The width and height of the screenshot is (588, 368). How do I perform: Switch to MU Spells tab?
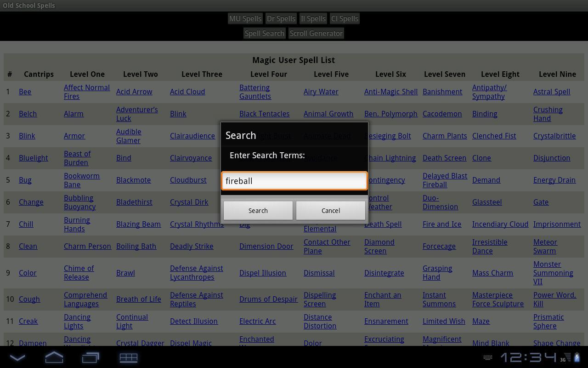tap(245, 19)
